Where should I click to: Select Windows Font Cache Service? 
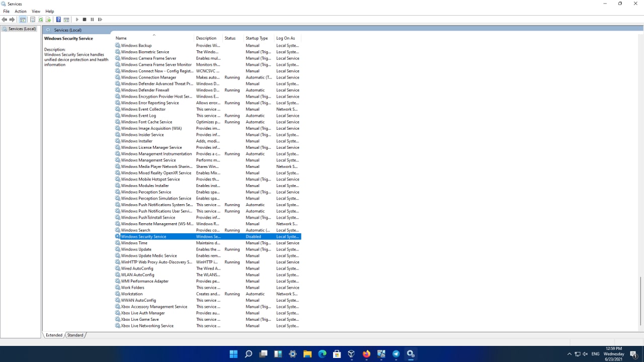coord(146,122)
